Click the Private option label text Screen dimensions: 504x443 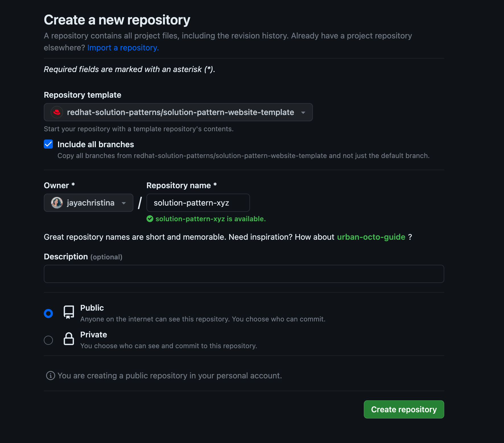94,335
